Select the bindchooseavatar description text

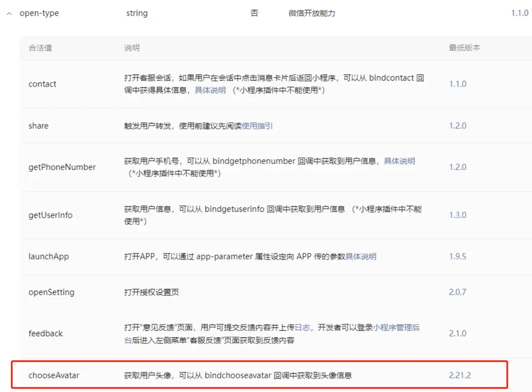tap(238, 376)
